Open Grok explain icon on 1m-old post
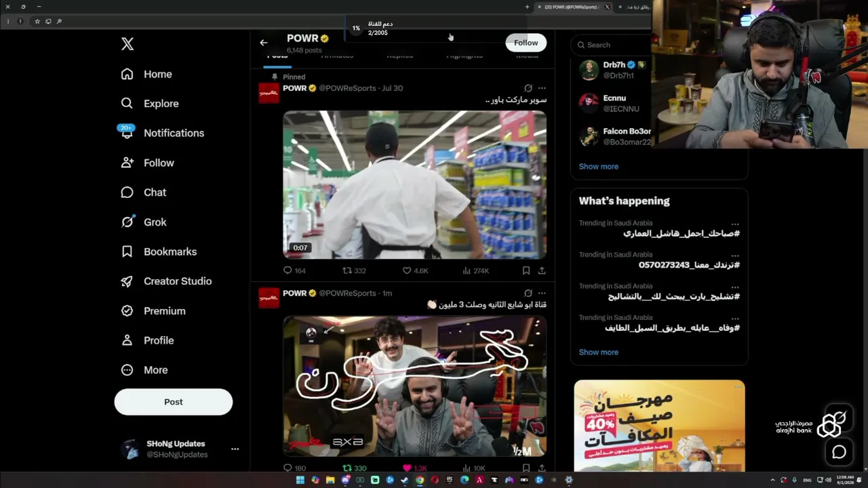 click(528, 293)
